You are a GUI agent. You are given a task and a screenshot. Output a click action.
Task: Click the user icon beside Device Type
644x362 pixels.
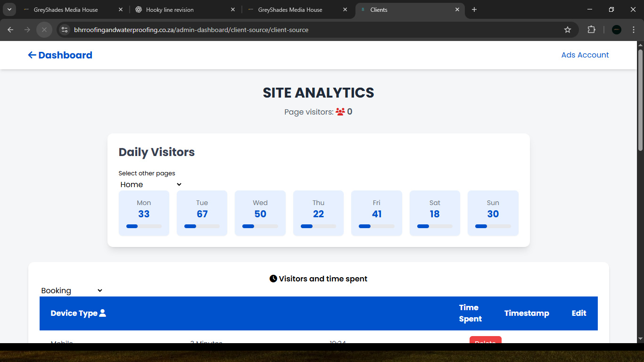103,313
